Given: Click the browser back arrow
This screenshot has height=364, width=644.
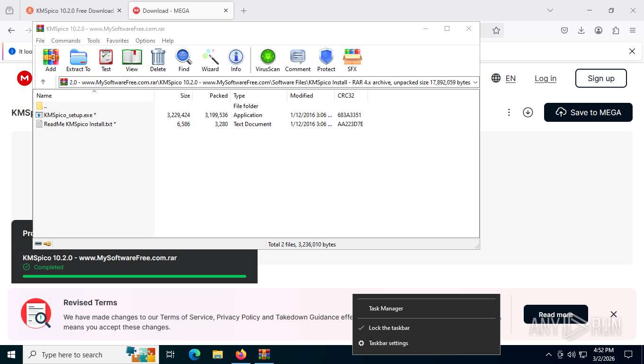Looking at the screenshot, I should tap(11, 30).
